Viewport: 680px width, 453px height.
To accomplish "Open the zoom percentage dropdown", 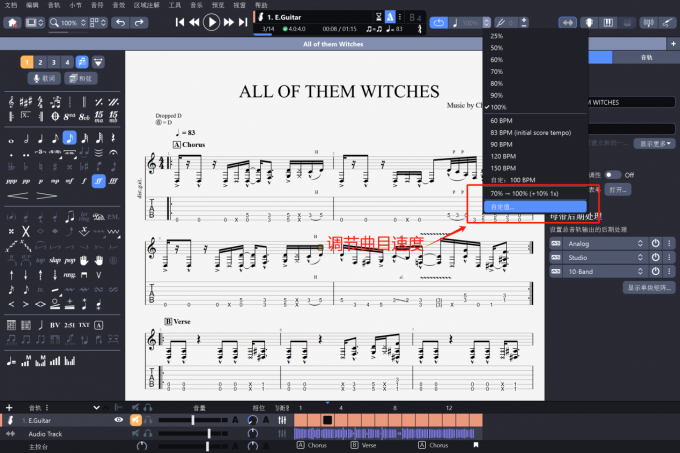I will coord(71,22).
